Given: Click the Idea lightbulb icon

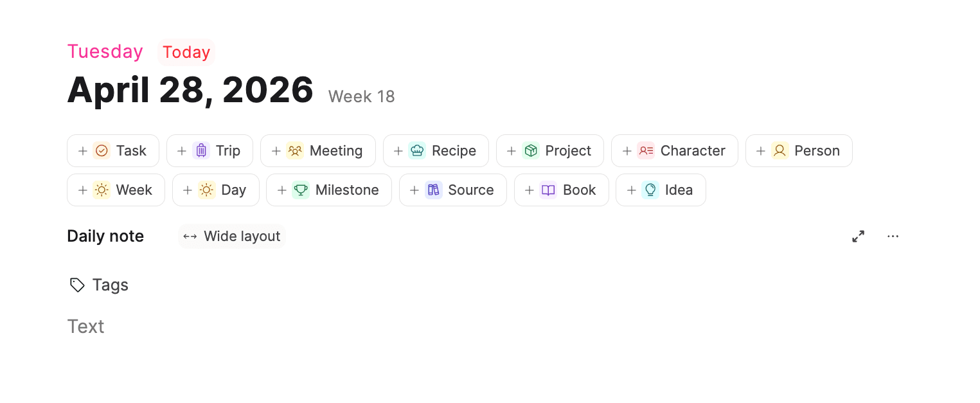Looking at the screenshot, I should (x=650, y=190).
